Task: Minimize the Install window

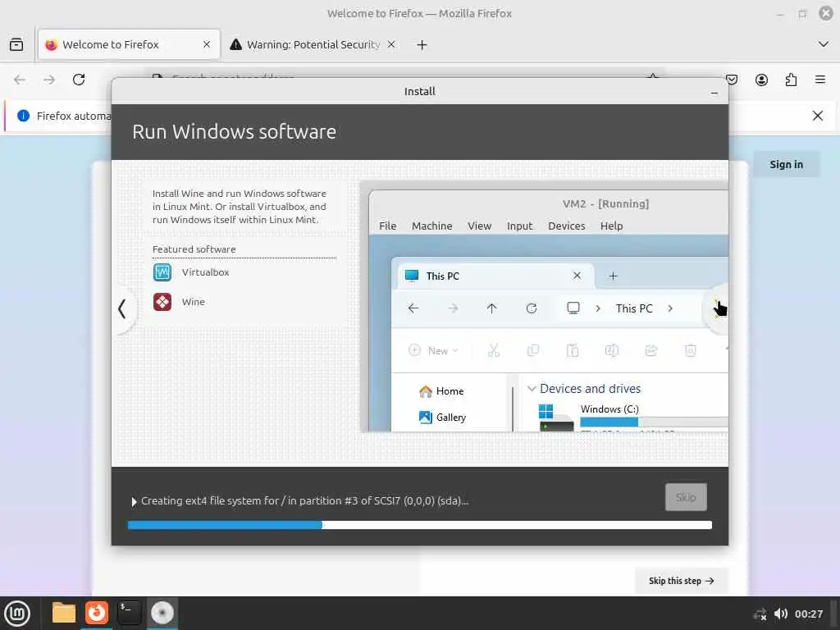Action: 714,93
